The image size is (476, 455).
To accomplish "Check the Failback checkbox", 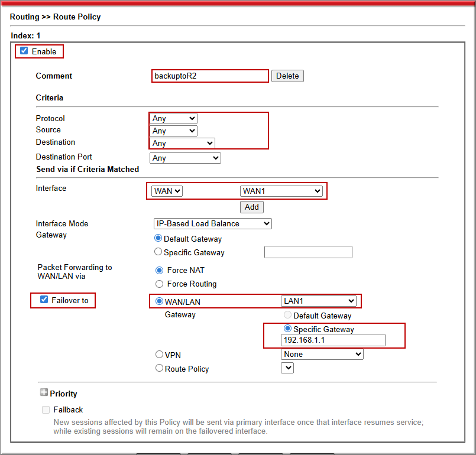I will (46, 409).
